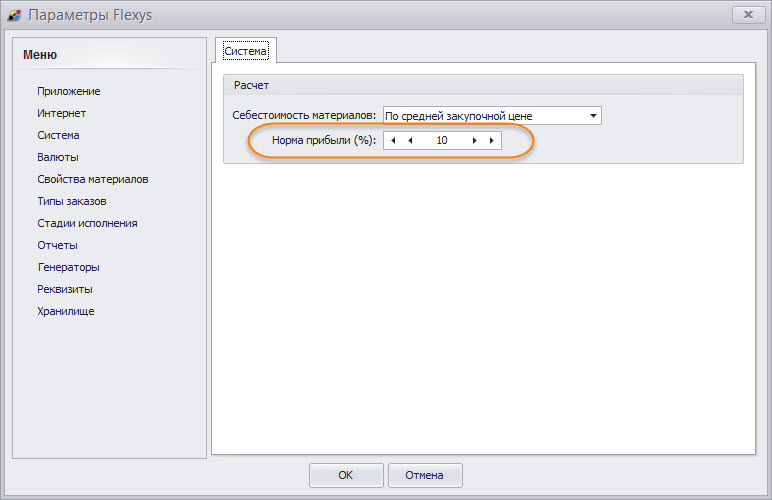Viewport: 772px width, 500px height.
Task: Expand the Себестоимость материалов dropdown arrow
Action: 594,116
